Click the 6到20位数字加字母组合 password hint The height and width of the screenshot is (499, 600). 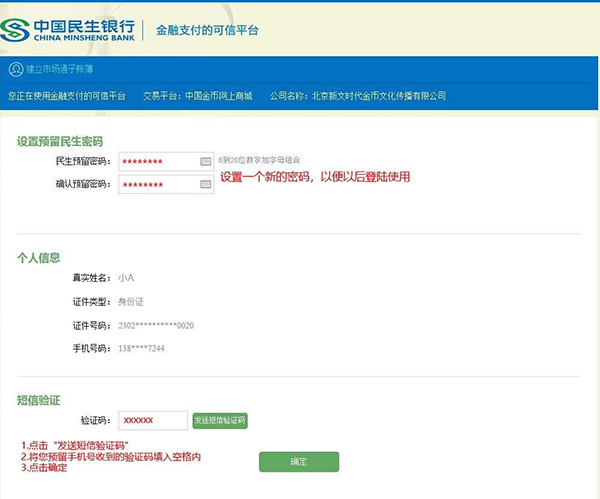coord(259,160)
